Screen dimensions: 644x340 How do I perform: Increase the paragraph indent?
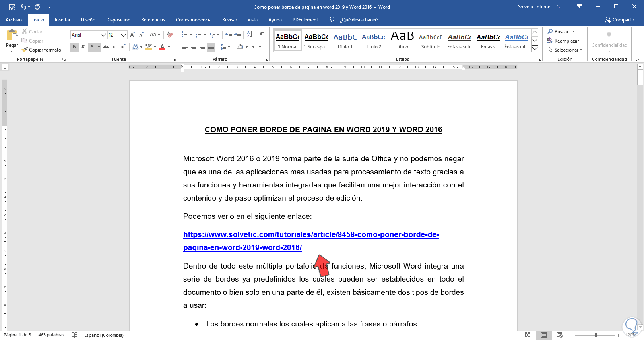[x=237, y=35]
